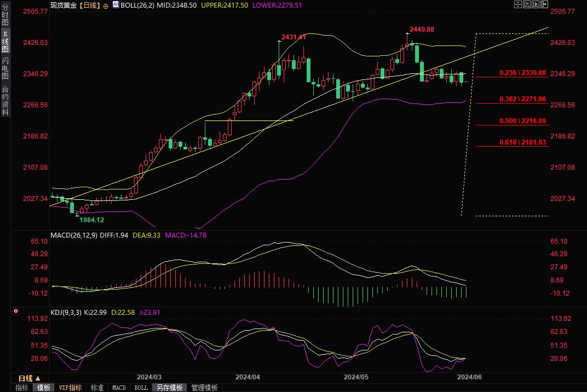The height and width of the screenshot is (392, 587).
Task: Switch to the MACD template button
Action: pos(119,388)
